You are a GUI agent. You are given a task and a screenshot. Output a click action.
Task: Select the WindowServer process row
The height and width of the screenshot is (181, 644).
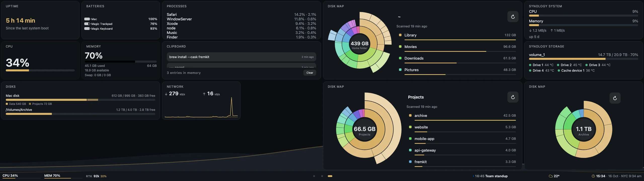[x=241, y=19]
